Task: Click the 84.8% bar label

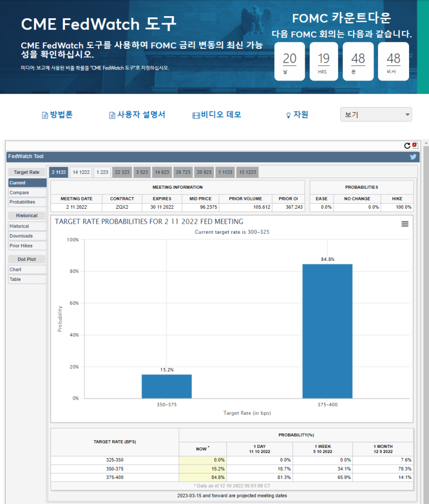Action: click(x=327, y=259)
